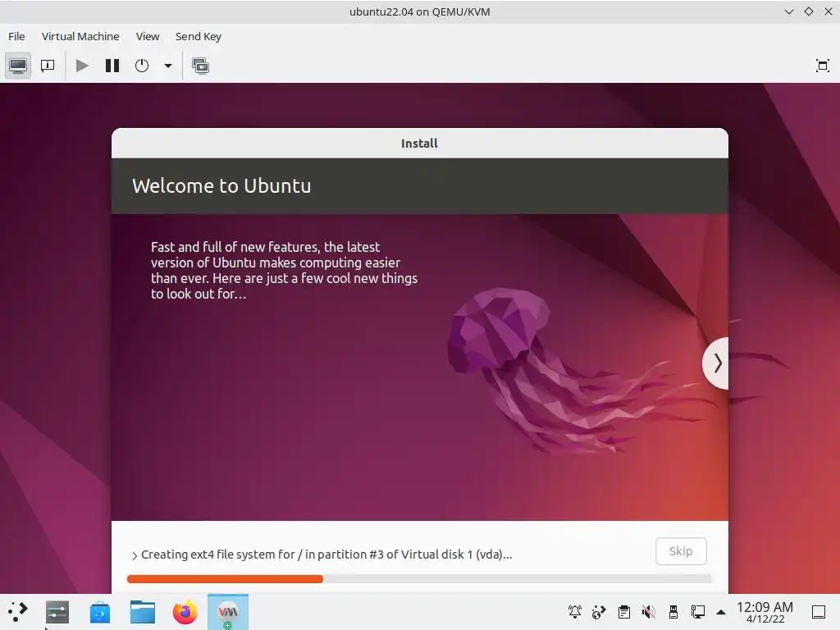
Task: Pause the virtual machine
Action: (112, 66)
